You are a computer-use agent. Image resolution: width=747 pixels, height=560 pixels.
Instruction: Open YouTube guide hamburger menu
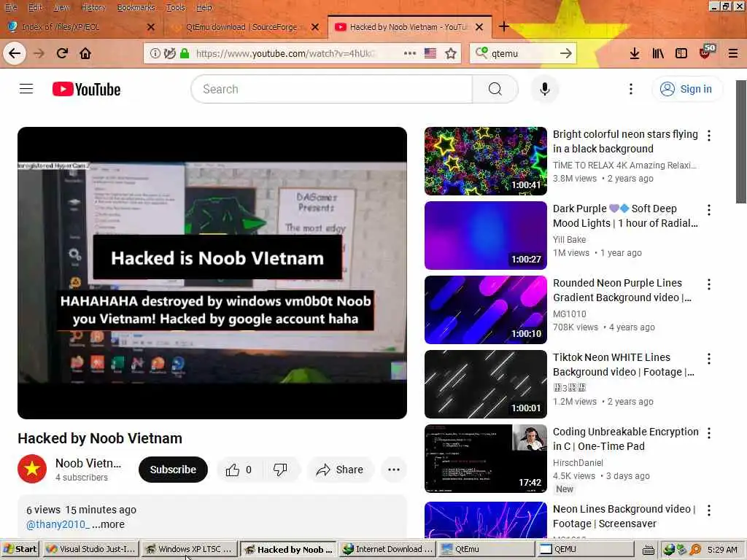[26, 89]
